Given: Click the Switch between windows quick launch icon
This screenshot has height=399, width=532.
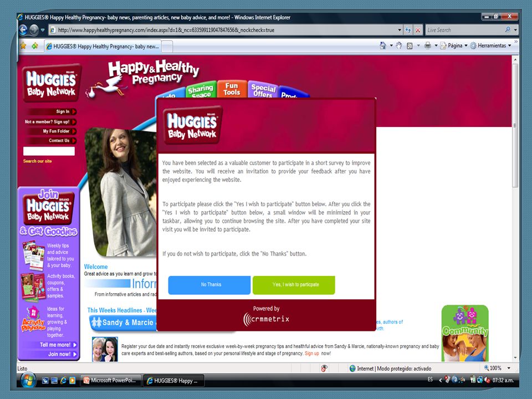Looking at the screenshot, I should [x=54, y=380].
